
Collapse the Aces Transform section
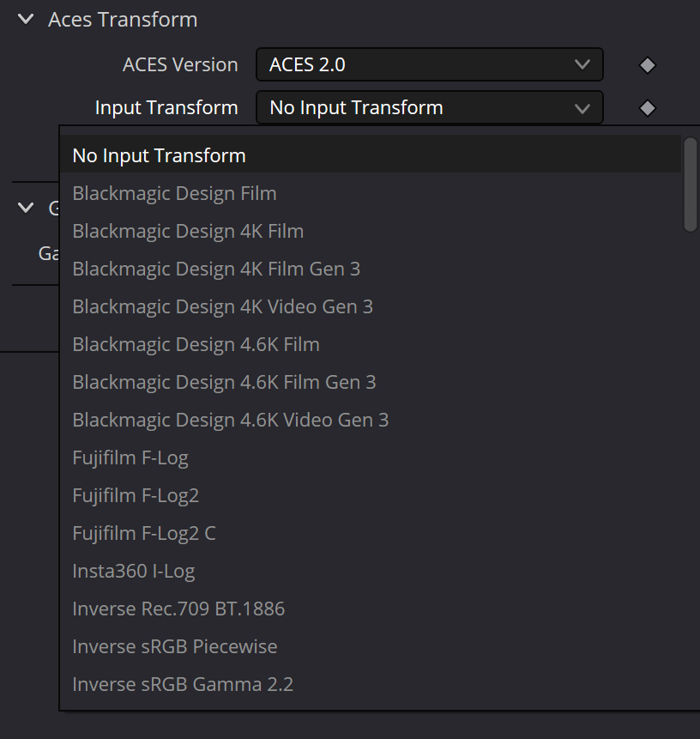click(x=26, y=20)
